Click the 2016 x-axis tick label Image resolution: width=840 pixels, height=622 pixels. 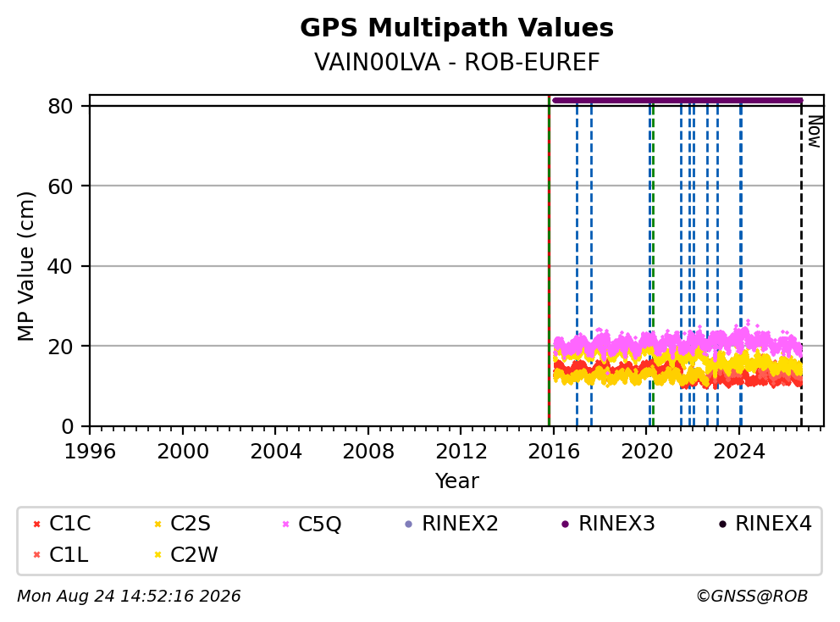click(x=554, y=452)
